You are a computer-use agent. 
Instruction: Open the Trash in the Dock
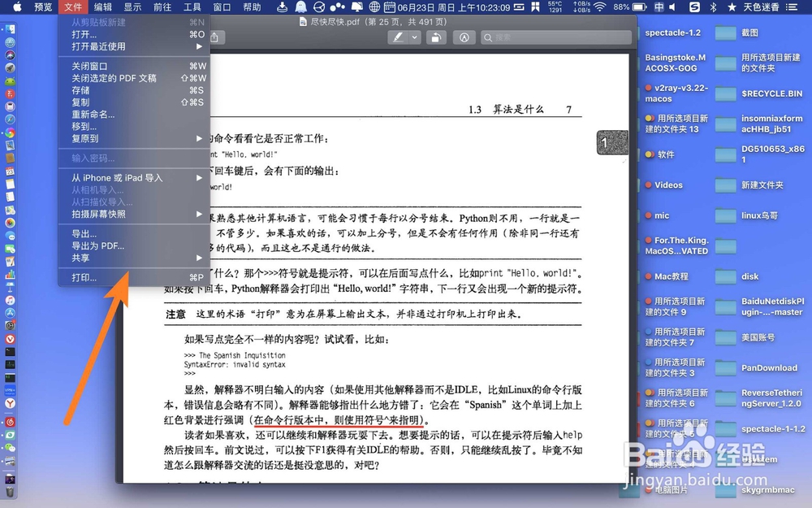click(x=10, y=492)
